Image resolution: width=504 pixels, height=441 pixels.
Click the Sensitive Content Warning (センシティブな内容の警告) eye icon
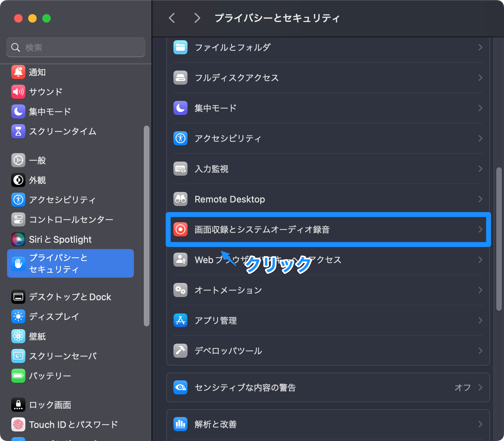pyautogui.click(x=180, y=387)
